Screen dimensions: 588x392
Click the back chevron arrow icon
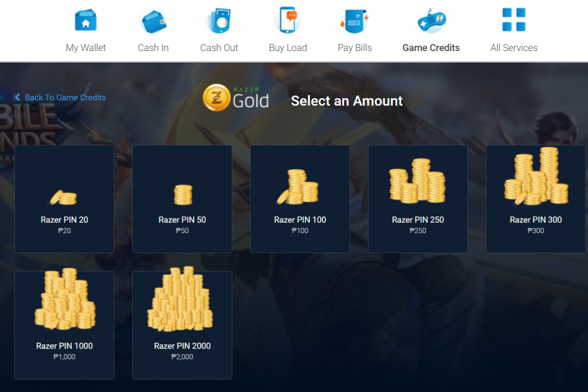click(17, 98)
